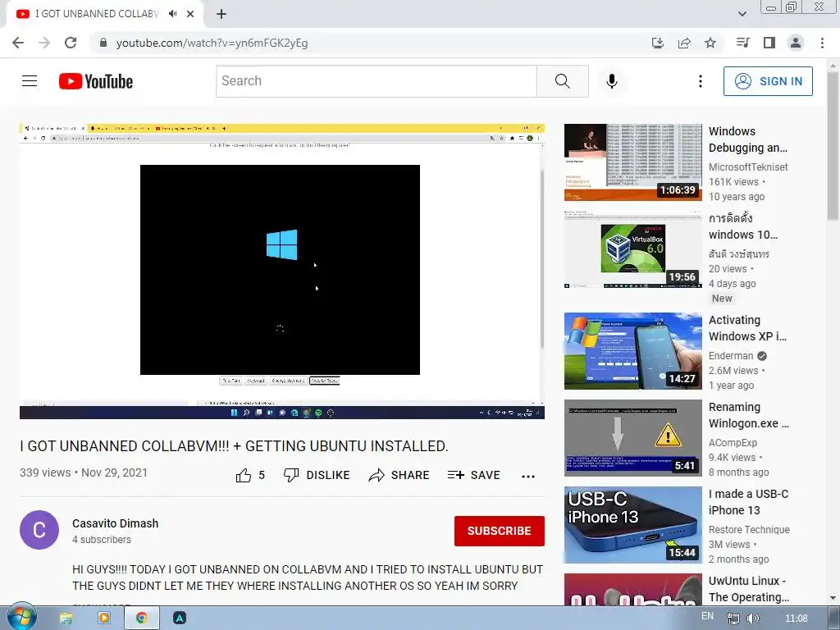Screen dimensions: 840x630
Task: Click the install/download page icon in address bar
Action: [x=658, y=43]
